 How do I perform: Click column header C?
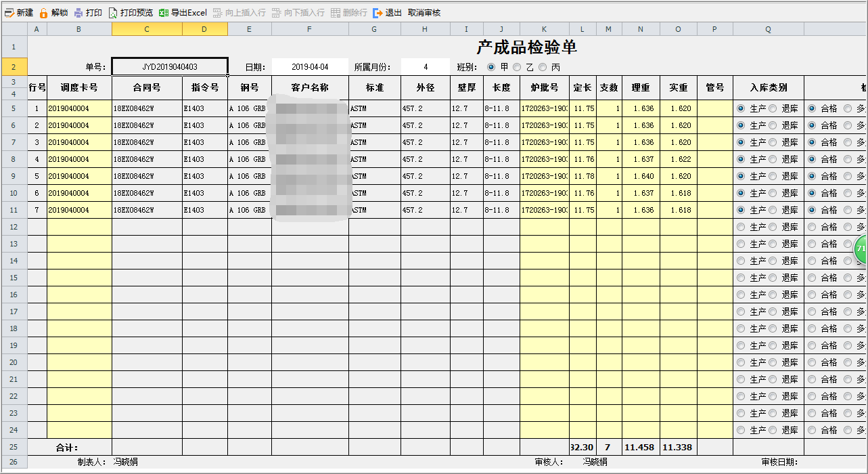pos(147,29)
